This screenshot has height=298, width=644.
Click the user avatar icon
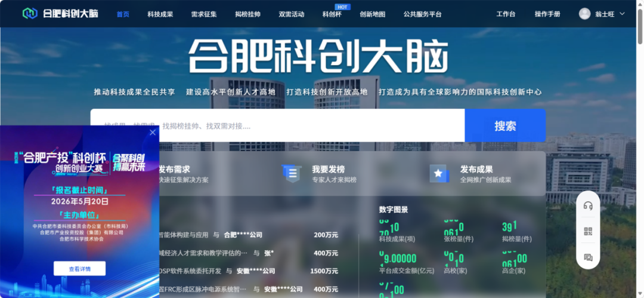(584, 14)
